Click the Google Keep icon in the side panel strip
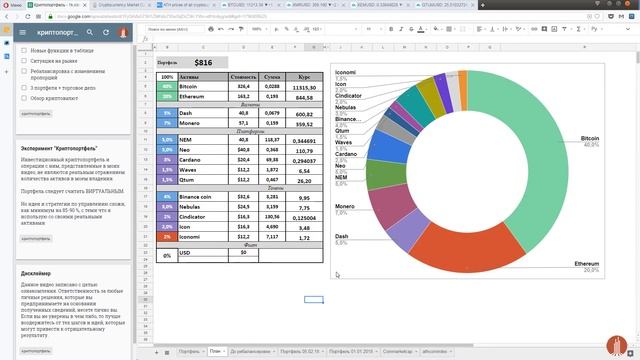Viewport: 640px width, 360px height. (x=7, y=29)
